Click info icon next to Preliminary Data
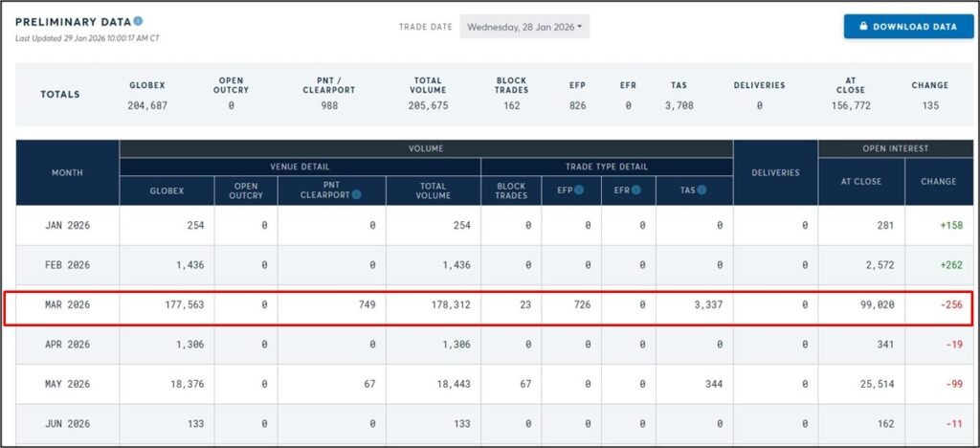 point(139,21)
